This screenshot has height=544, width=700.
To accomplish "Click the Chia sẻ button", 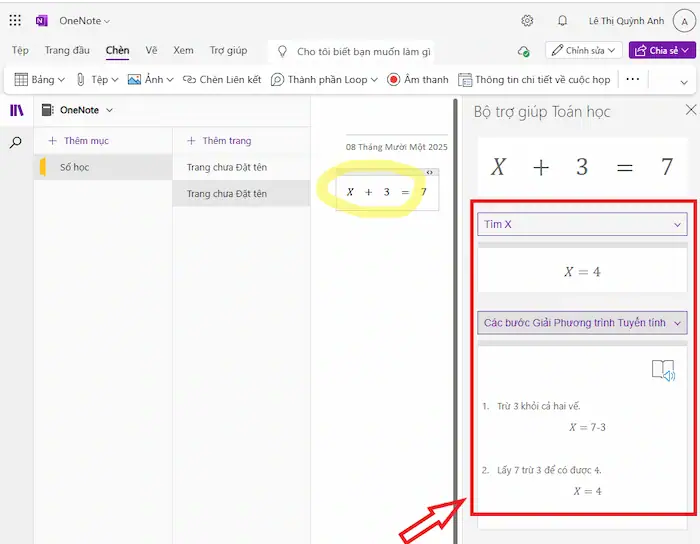I will [x=662, y=50].
